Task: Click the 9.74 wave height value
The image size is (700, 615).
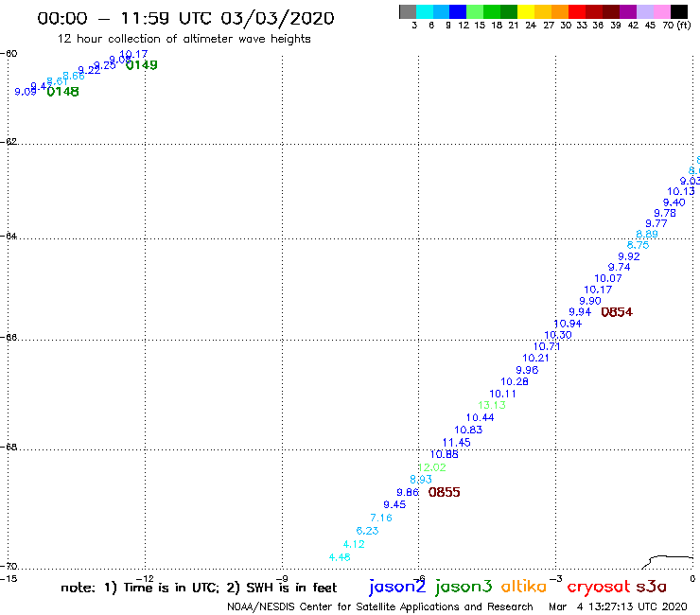Action: [x=620, y=267]
